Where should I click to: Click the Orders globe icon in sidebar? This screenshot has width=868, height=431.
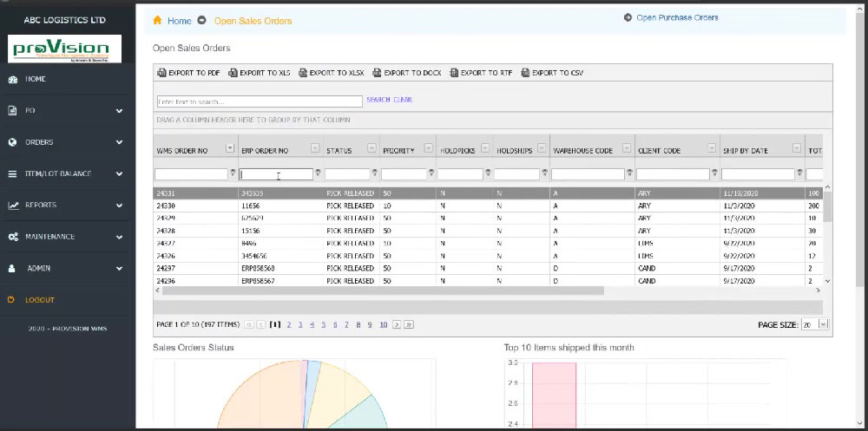point(13,142)
